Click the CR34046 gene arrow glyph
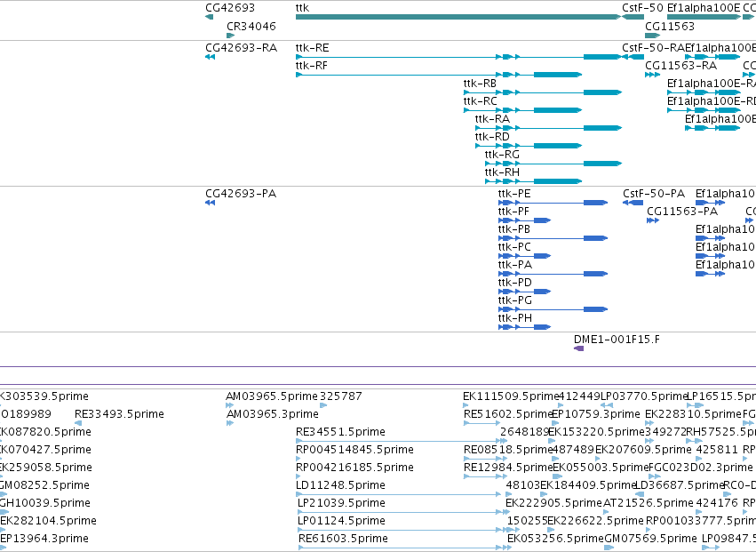Image resolution: width=756 pixels, height=552 pixels. (230, 36)
